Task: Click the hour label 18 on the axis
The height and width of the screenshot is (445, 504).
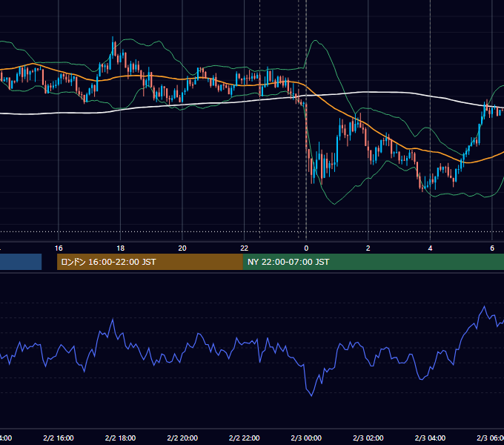Action: tap(121, 248)
